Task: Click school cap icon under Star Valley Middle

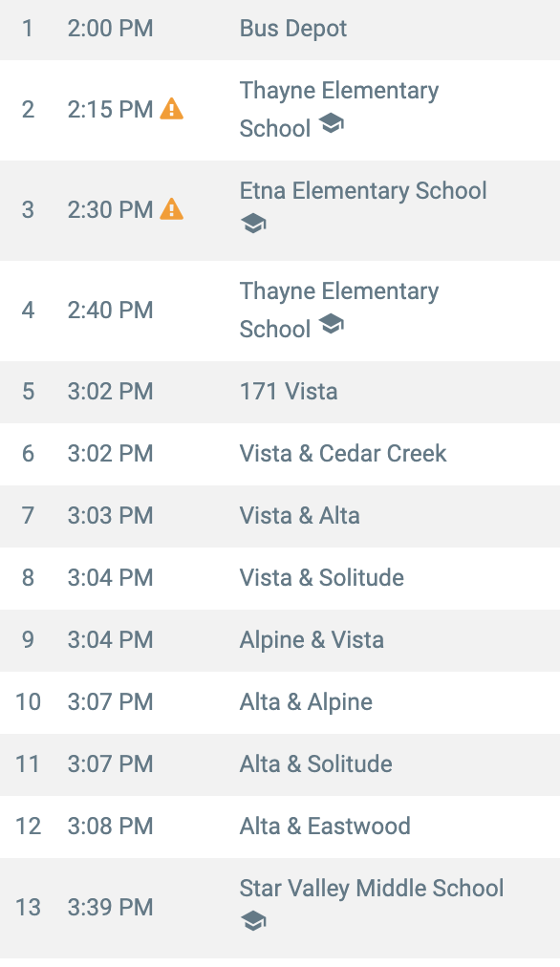Action: [253, 921]
